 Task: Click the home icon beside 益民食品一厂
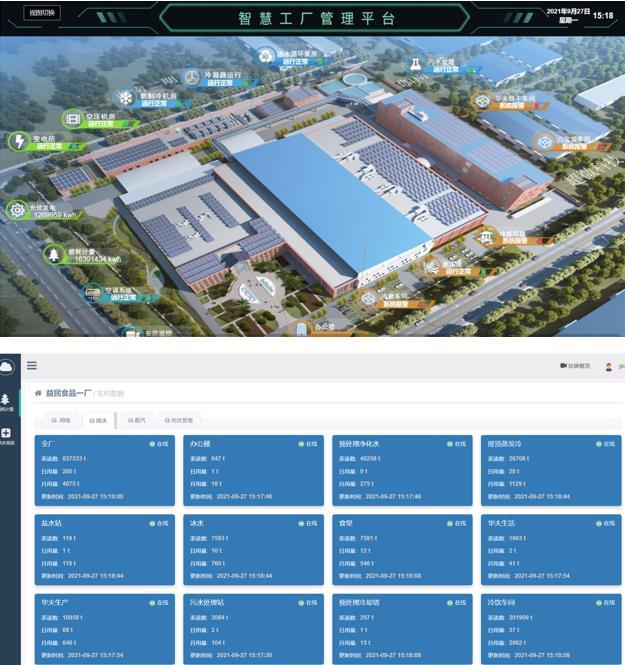coord(38,394)
